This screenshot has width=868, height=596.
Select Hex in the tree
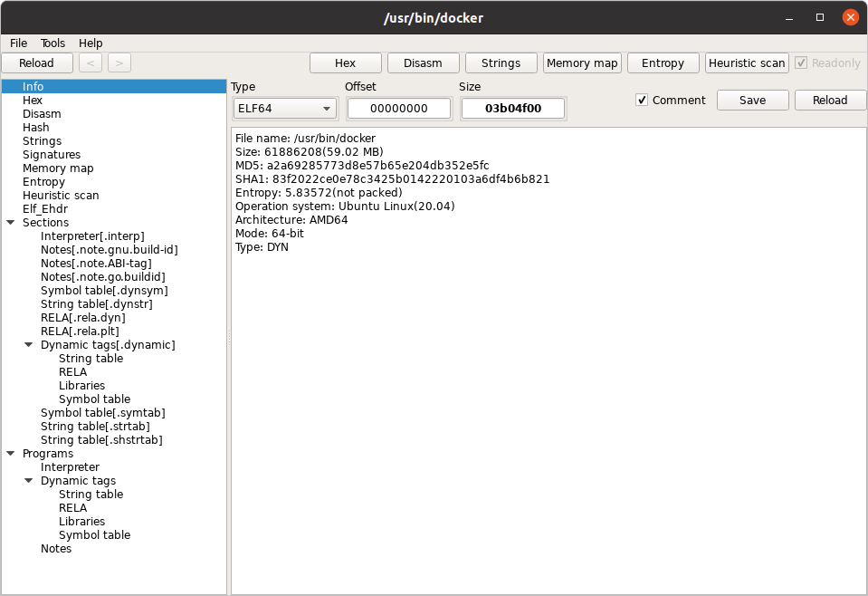(32, 101)
